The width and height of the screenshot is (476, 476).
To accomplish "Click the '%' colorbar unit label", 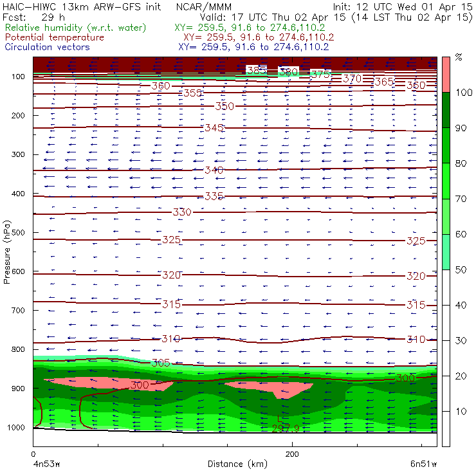I will tap(459, 57).
